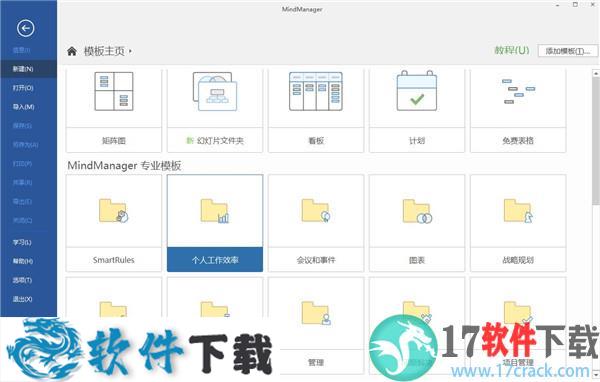Viewport: 600px width, 382px height.
Task: Open the 战略规划 folder
Action: [x=518, y=223]
